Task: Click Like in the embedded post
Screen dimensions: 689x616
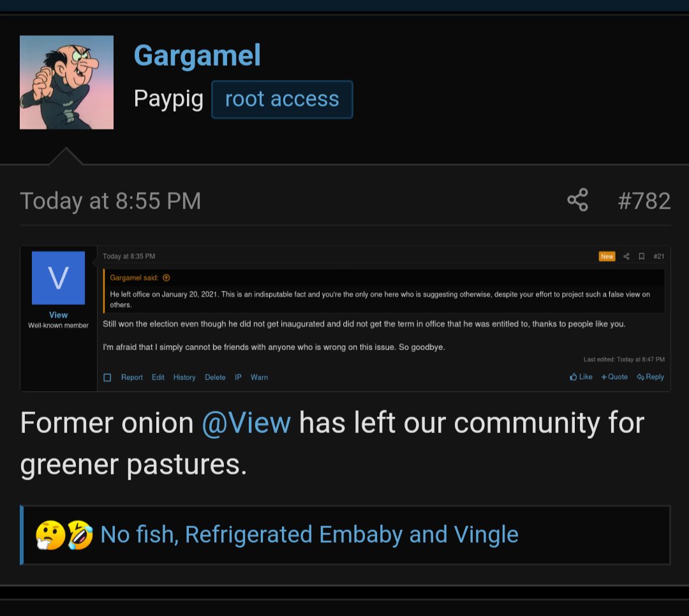Action: pos(581,377)
